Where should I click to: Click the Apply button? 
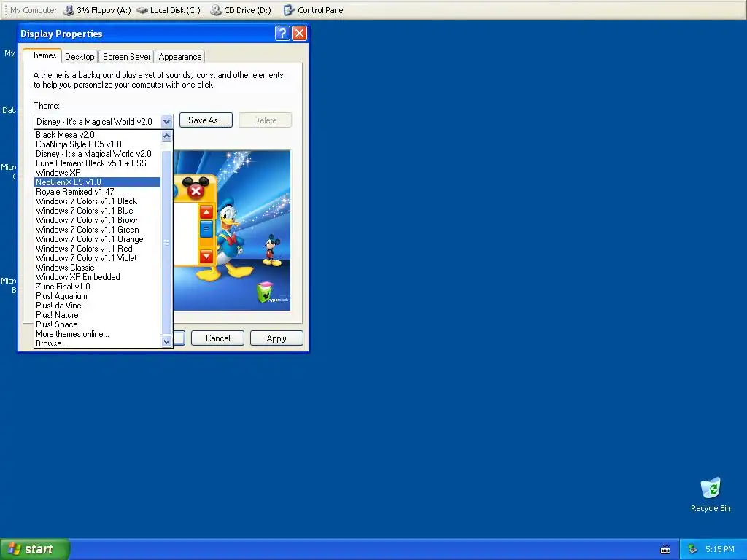[276, 338]
